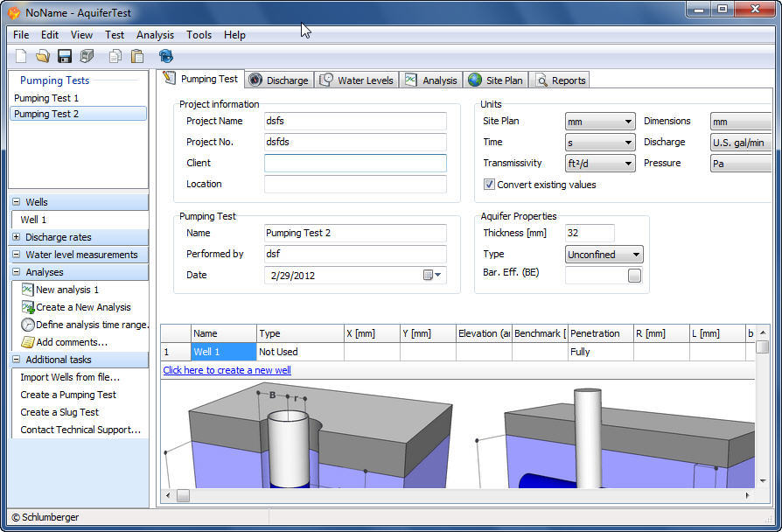Click the print toolbar icon
This screenshot has height=532, width=782.
[87, 56]
